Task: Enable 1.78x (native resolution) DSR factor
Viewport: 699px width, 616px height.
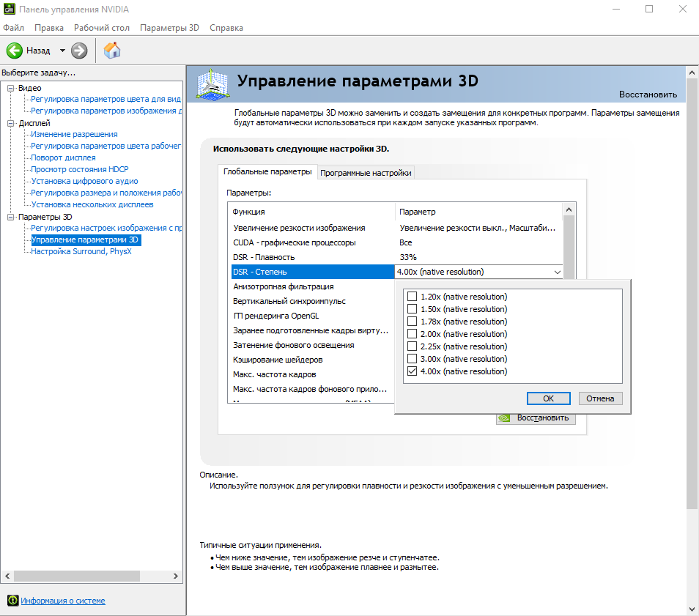Action: (x=413, y=322)
